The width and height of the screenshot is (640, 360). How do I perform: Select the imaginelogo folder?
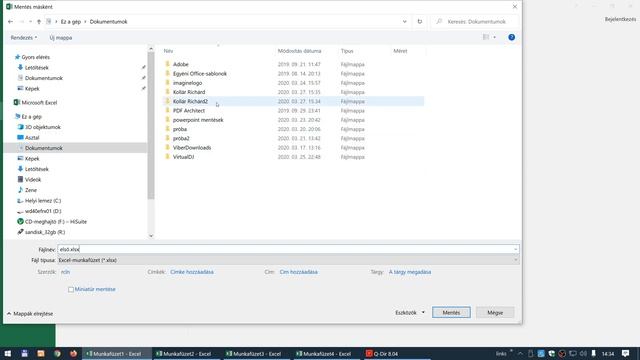(x=187, y=83)
